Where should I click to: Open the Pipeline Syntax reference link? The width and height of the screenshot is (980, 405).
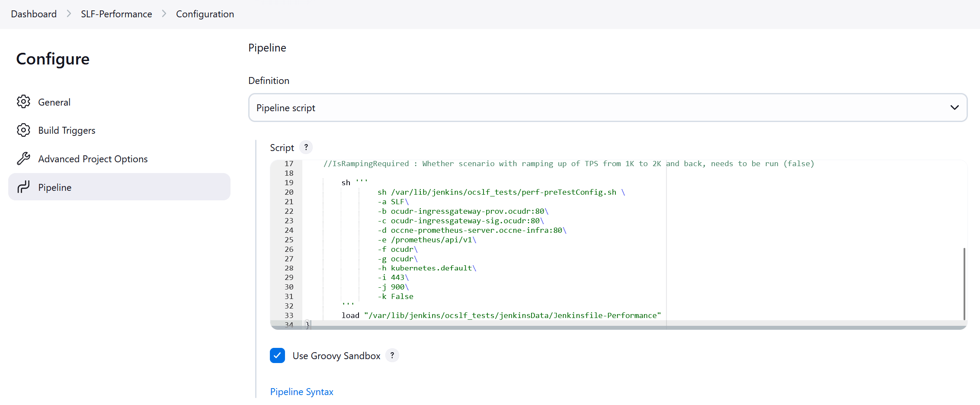coord(301,391)
